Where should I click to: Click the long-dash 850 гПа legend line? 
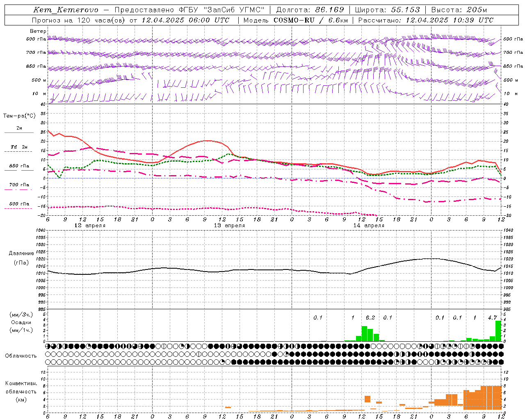(x=19, y=171)
